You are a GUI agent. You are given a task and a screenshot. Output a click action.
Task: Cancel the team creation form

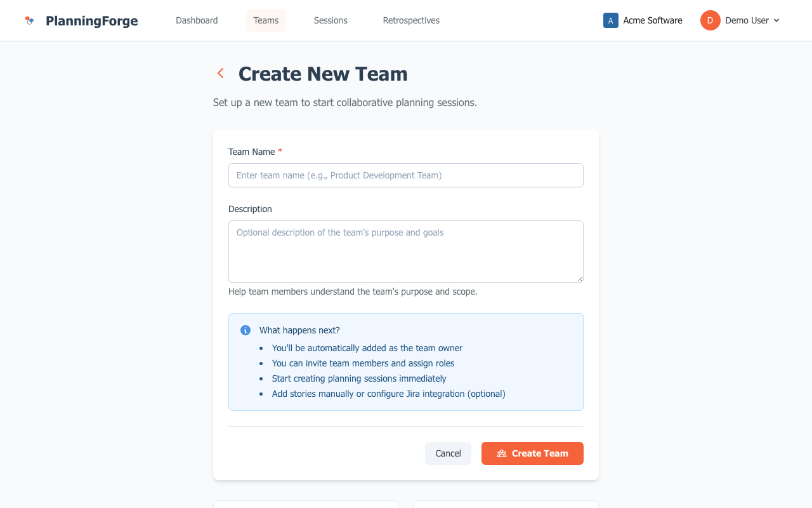[x=448, y=453]
